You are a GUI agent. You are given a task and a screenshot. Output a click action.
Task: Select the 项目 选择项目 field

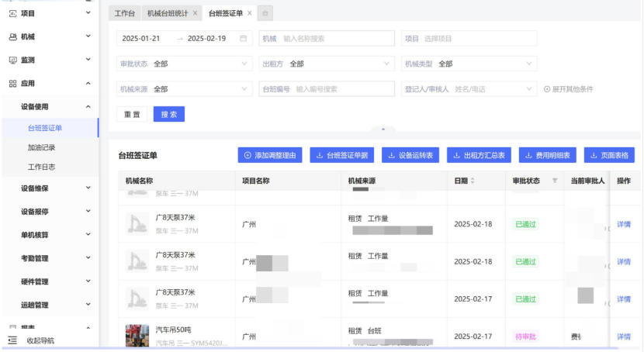pyautogui.click(x=469, y=39)
